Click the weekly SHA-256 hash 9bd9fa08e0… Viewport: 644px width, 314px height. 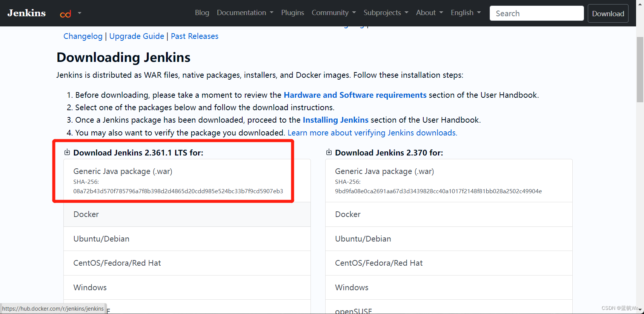coord(438,191)
